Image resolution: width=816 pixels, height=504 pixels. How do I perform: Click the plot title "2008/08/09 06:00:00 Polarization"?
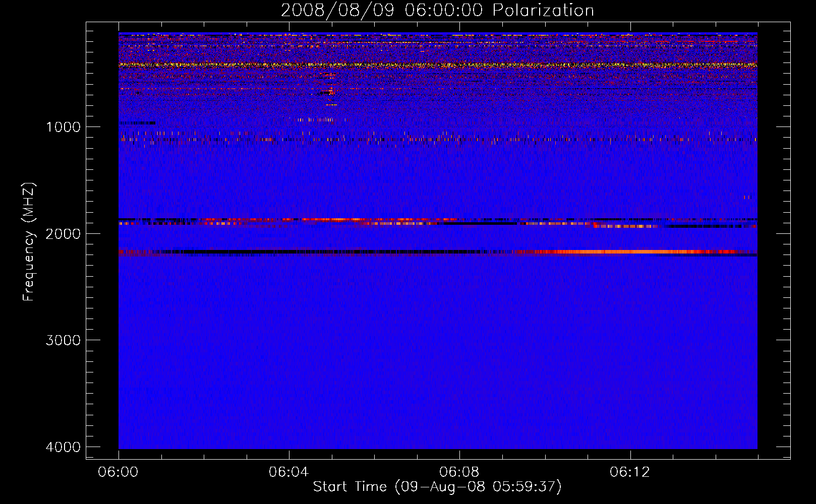tap(437, 11)
